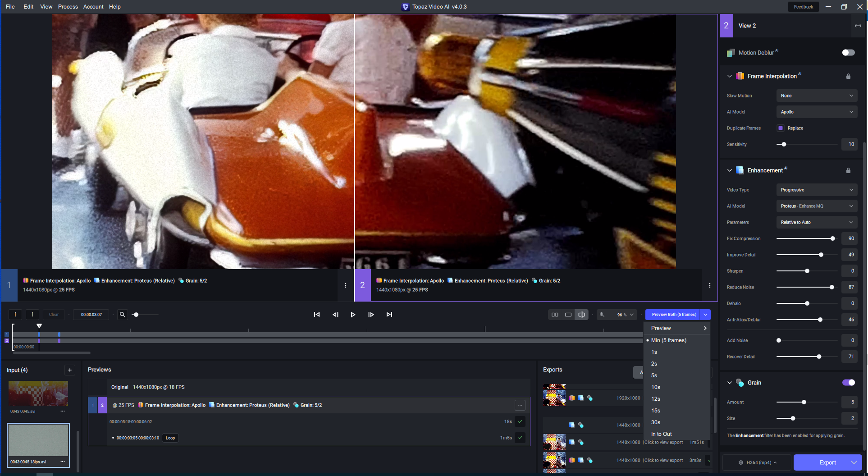Click the Enhancement lock icon
This screenshot has height=476, width=868.
point(848,170)
